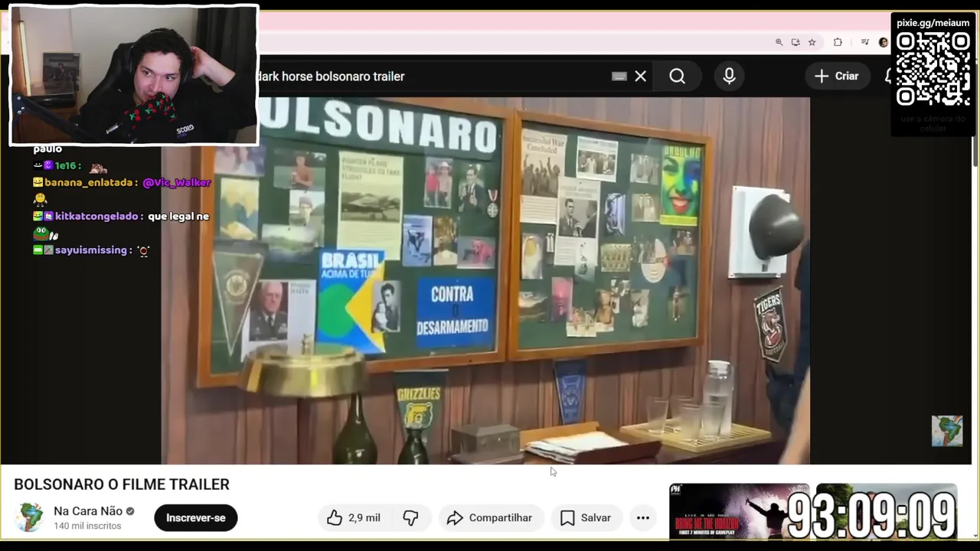Click the install app icon in address bar
Viewport: 980px width, 551px height.
pyautogui.click(x=795, y=42)
